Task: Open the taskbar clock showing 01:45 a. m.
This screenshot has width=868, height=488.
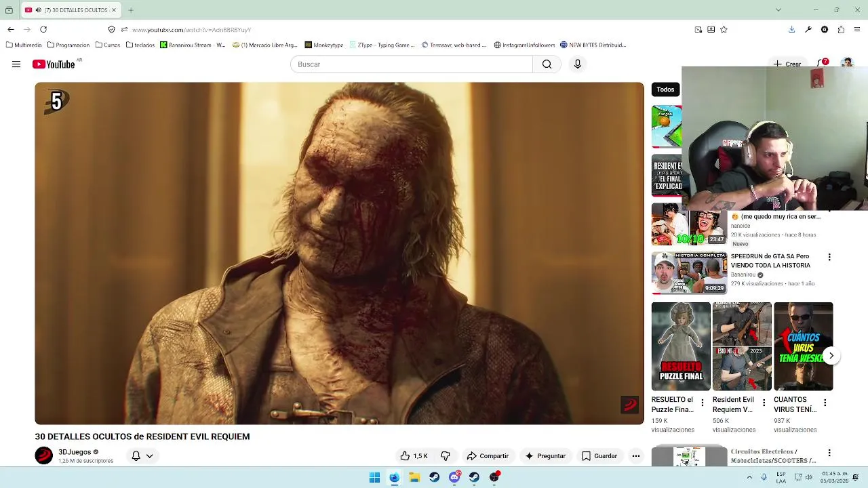Action: [834, 477]
